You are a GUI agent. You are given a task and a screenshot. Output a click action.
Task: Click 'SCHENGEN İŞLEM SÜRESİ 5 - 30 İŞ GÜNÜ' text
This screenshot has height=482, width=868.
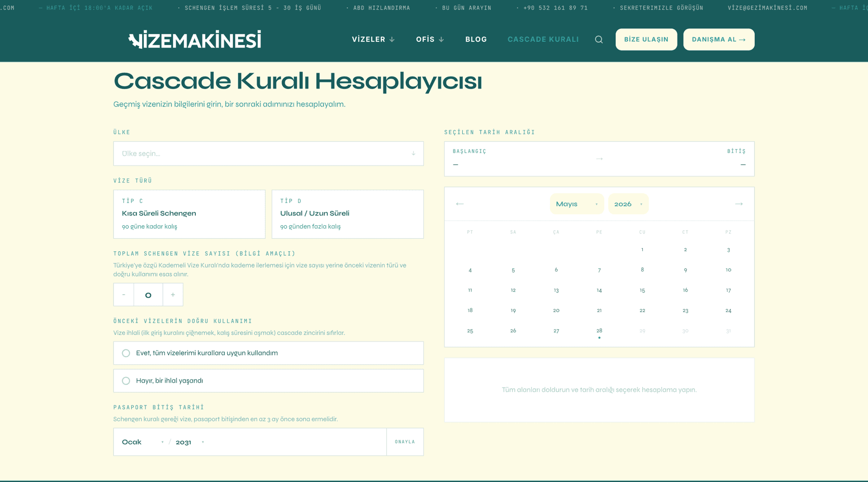pos(253,8)
